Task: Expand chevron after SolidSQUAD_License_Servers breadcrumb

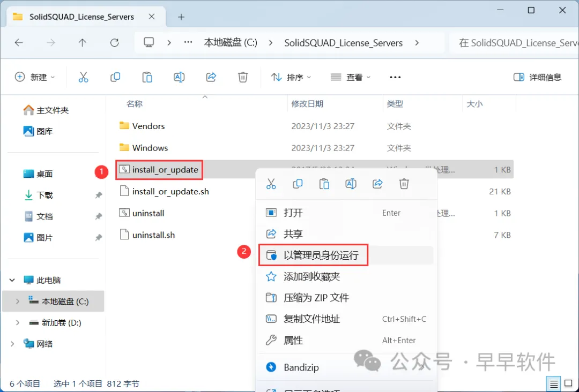Action: (x=417, y=43)
